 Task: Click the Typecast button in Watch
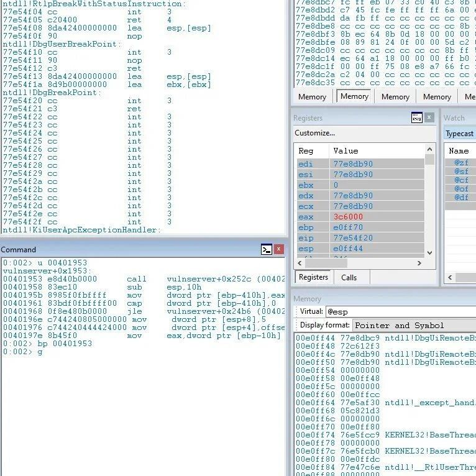tap(459, 134)
